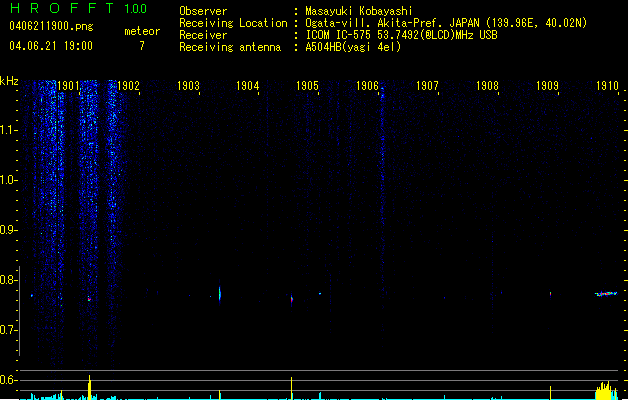Click the meteor label

[142, 31]
